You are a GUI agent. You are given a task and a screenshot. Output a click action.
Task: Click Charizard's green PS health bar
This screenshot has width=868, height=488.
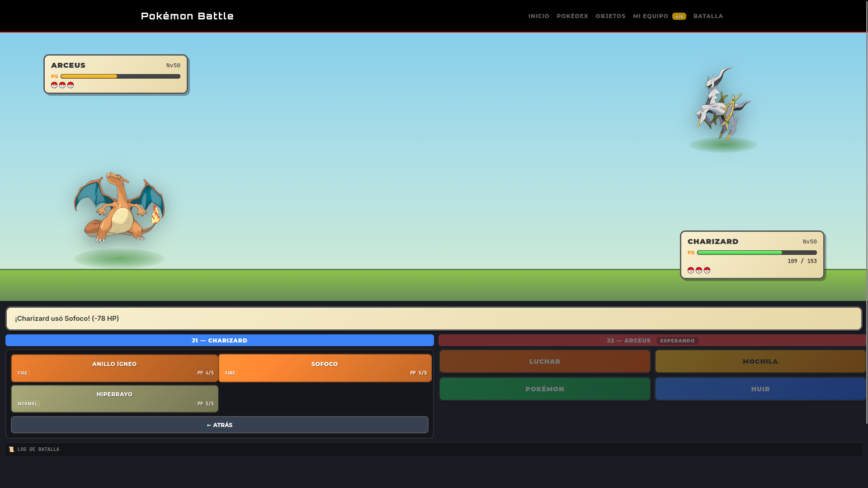[757, 253]
